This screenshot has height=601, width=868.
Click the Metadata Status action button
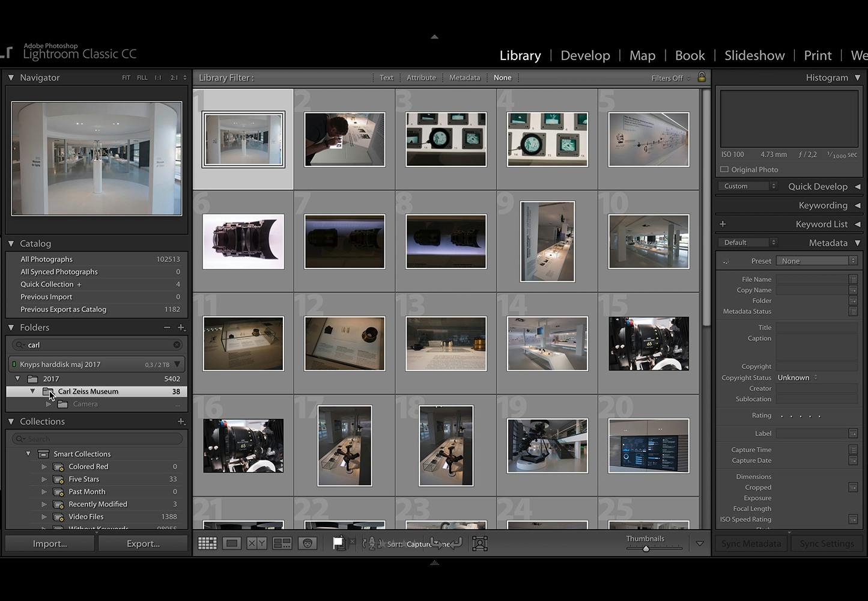click(853, 311)
